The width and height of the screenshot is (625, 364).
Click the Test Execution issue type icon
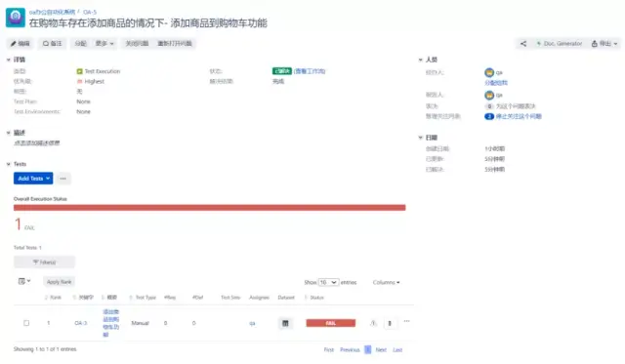point(79,71)
